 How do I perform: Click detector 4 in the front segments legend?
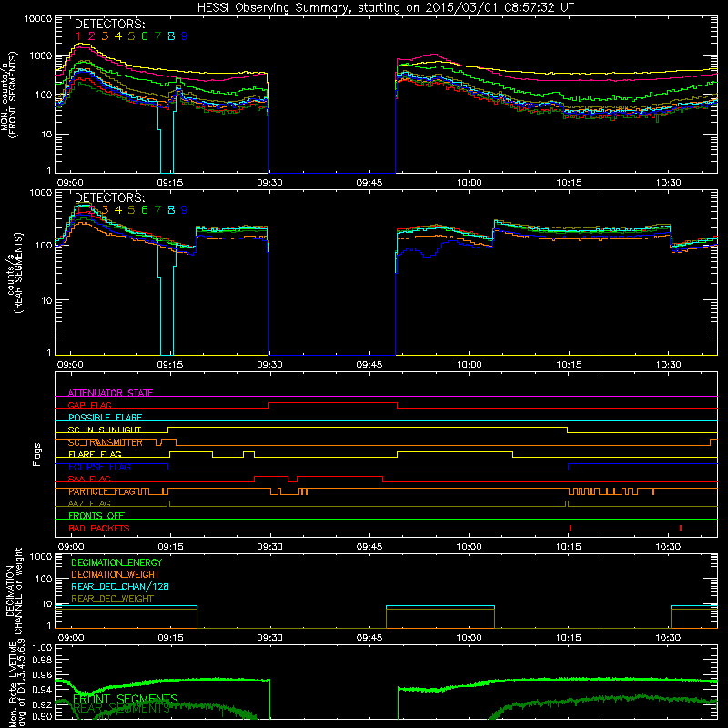(x=118, y=36)
